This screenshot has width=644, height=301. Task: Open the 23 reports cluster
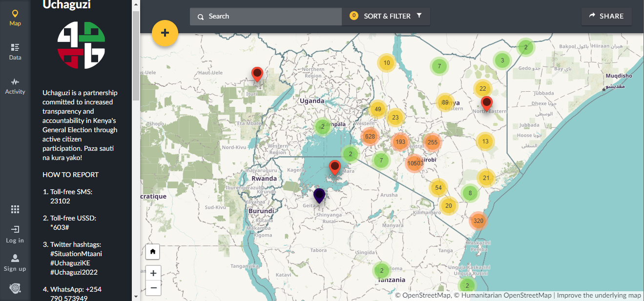[x=395, y=118]
